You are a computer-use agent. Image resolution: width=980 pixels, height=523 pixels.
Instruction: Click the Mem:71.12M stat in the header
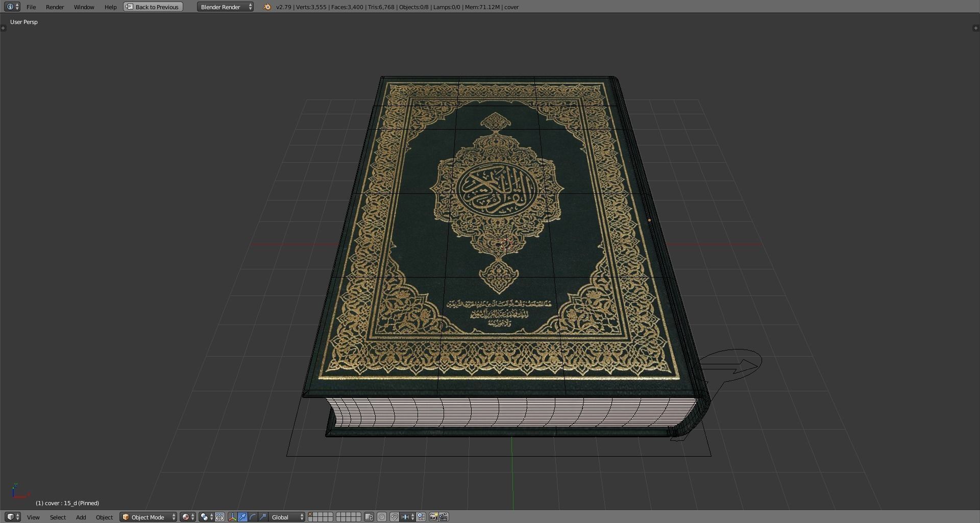(482, 7)
